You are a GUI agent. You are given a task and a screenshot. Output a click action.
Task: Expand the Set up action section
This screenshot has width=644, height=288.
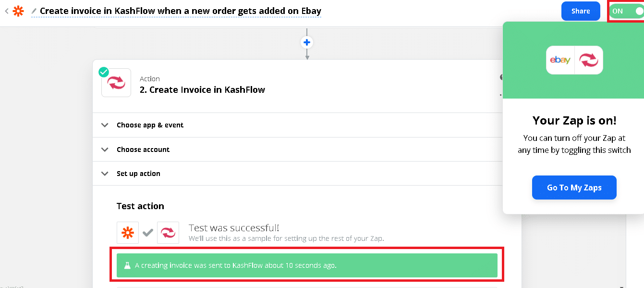pyautogui.click(x=138, y=174)
